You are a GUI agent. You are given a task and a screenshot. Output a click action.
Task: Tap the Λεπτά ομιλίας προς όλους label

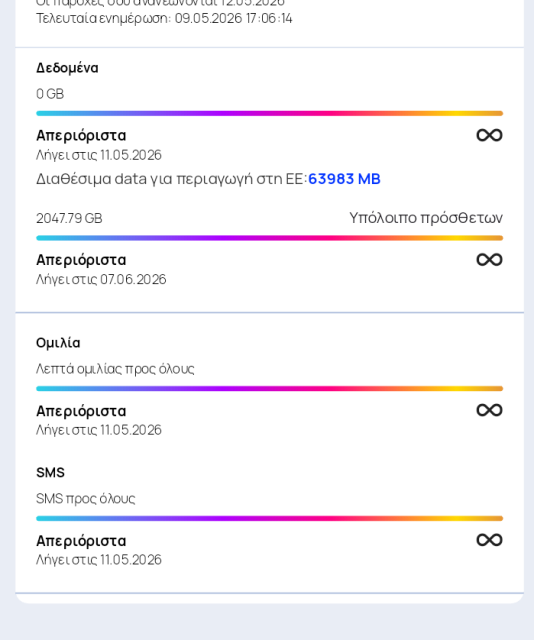115,369
